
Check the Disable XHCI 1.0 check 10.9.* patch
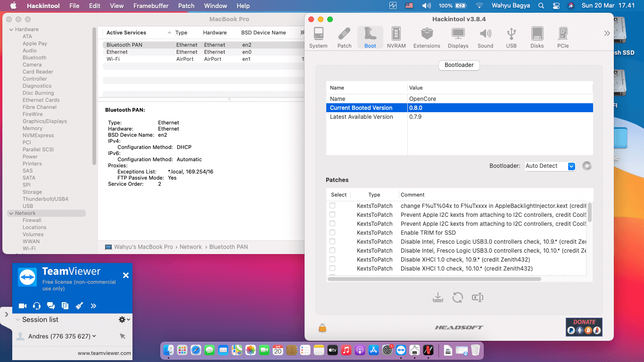tap(332, 260)
